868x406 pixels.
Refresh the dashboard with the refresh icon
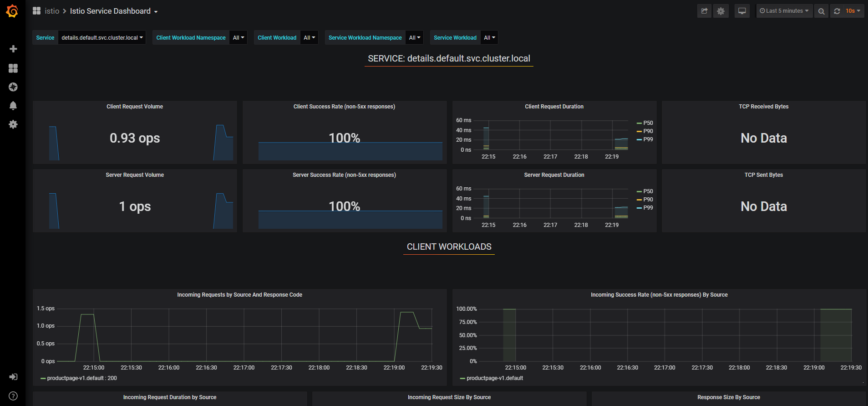pos(837,11)
